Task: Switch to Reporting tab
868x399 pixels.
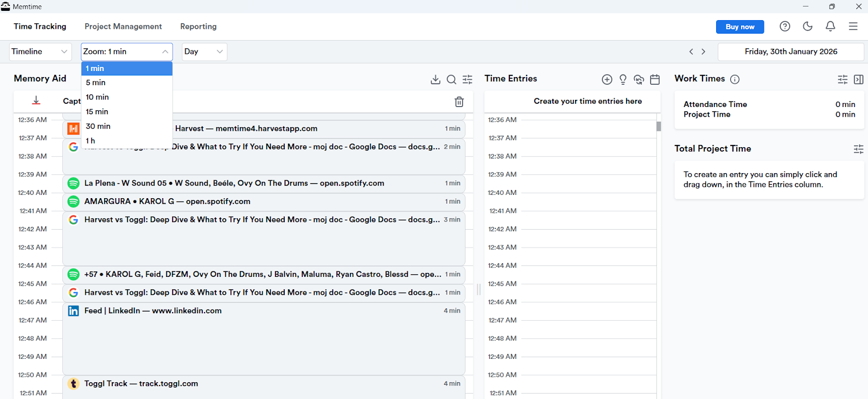Action: click(x=199, y=26)
